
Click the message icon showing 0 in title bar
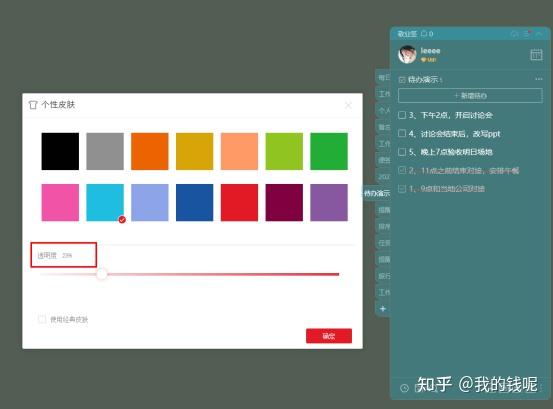427,34
